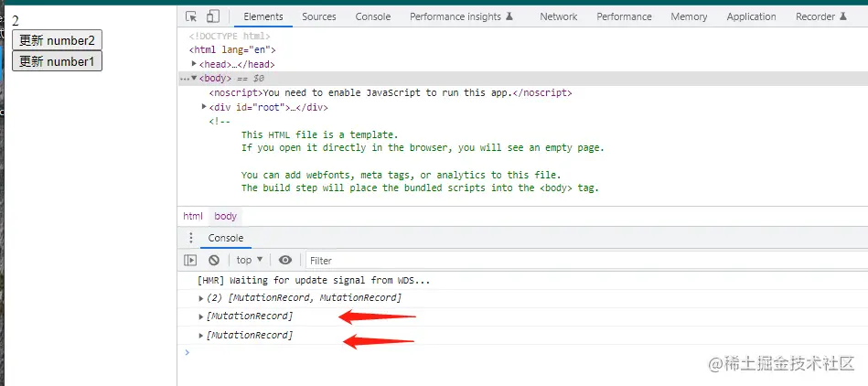Clear the console with the ban icon
This screenshot has width=868, height=386.
click(214, 261)
